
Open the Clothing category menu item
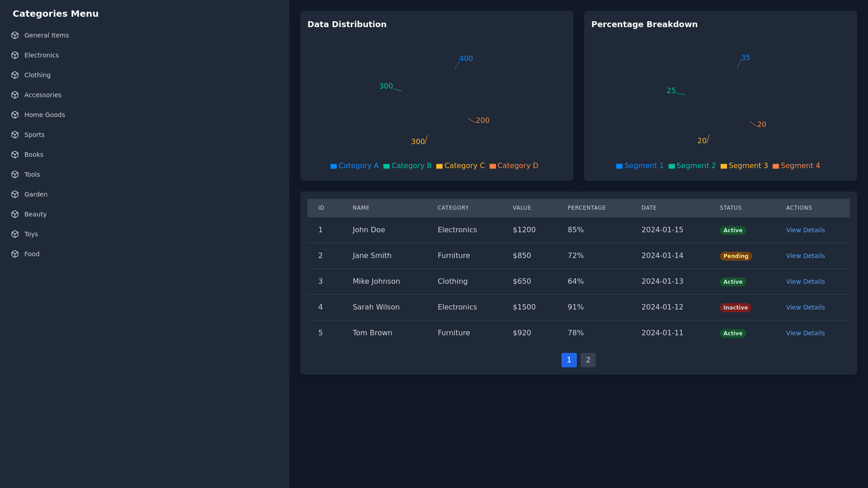point(38,75)
